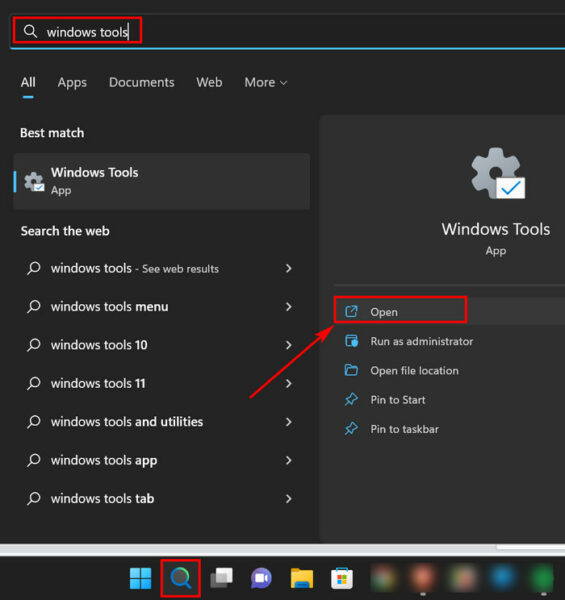Open Task View on the taskbar

(x=221, y=578)
